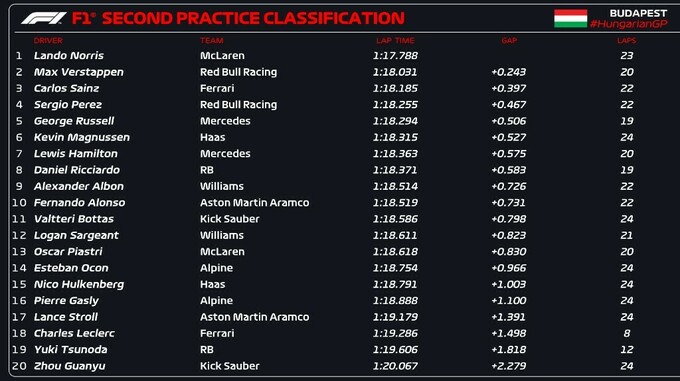Select Lewis Hamilton's lap time 1:18.363
Screen dimensions: 680x381
395,153
